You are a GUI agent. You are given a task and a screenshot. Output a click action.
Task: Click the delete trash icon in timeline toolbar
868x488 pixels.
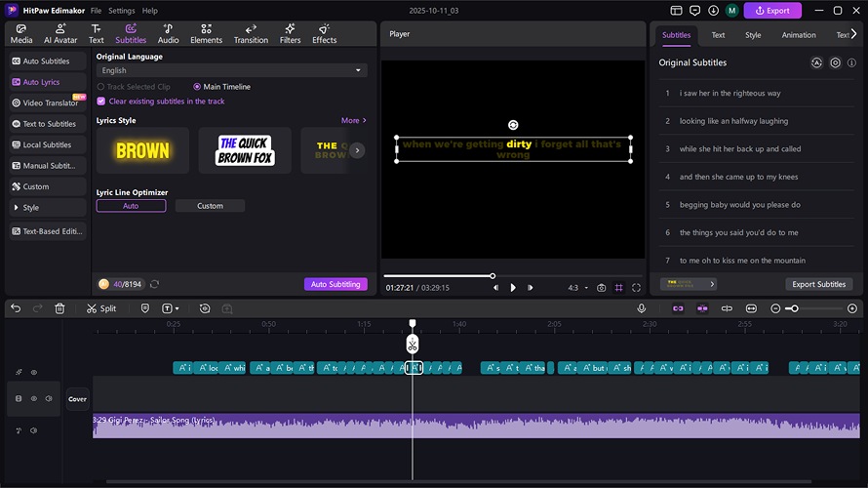click(59, 308)
